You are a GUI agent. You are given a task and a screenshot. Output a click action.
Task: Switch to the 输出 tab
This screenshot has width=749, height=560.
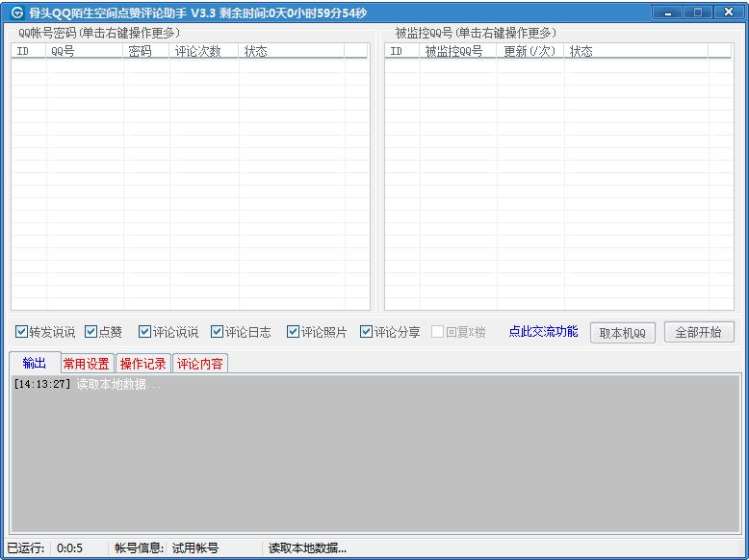[34, 363]
